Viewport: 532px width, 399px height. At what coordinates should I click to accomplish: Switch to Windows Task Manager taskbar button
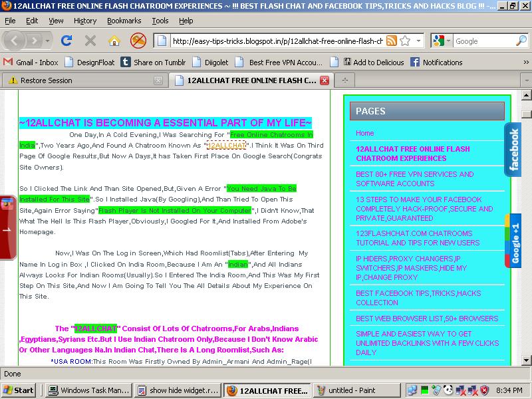coord(88,390)
